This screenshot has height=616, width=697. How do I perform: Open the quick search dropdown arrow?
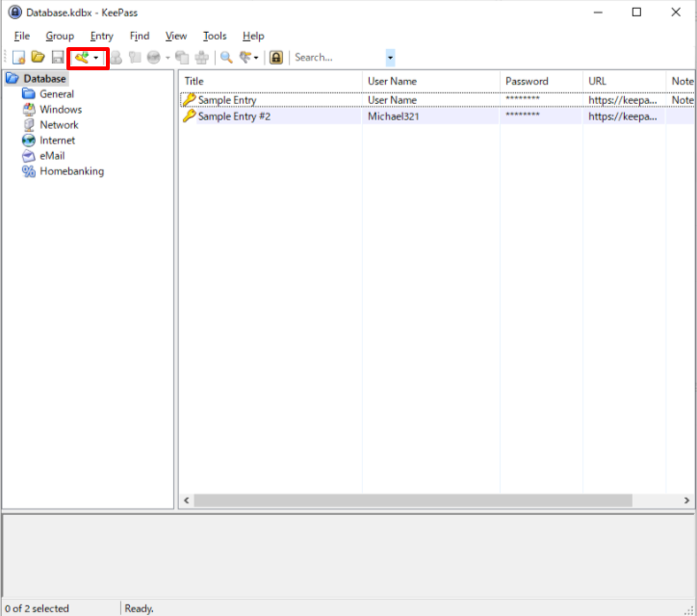click(390, 58)
